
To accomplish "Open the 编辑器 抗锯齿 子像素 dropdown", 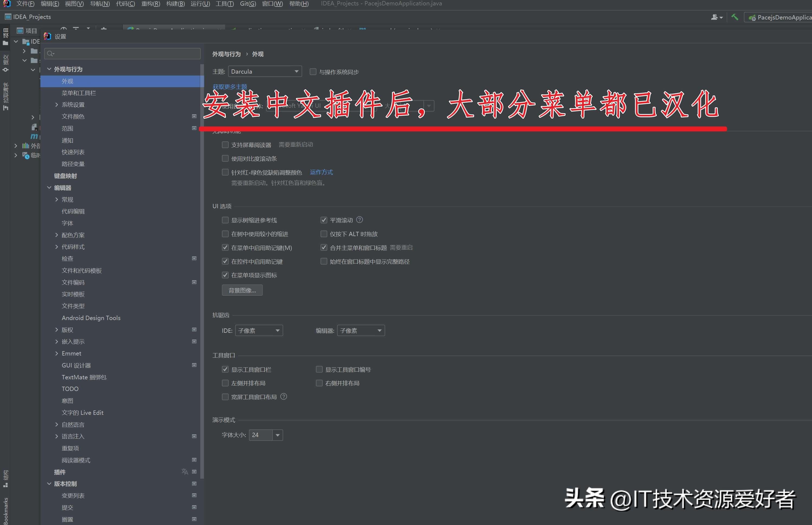I will (x=361, y=330).
